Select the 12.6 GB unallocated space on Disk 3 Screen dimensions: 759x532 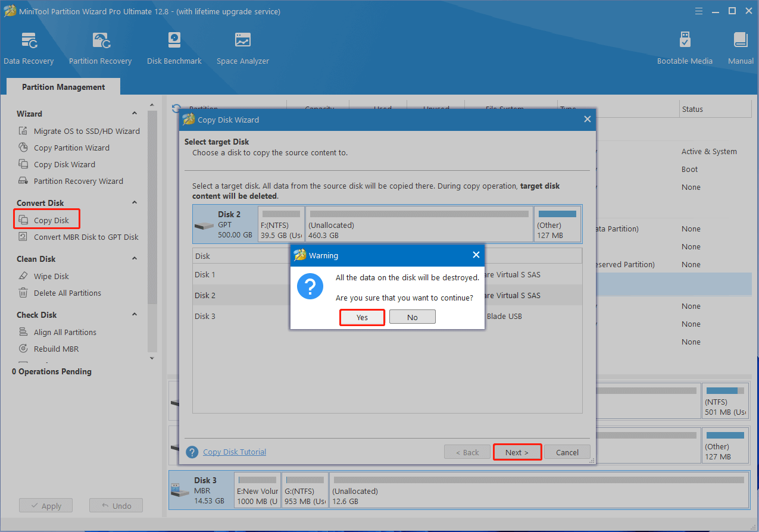[539, 490]
